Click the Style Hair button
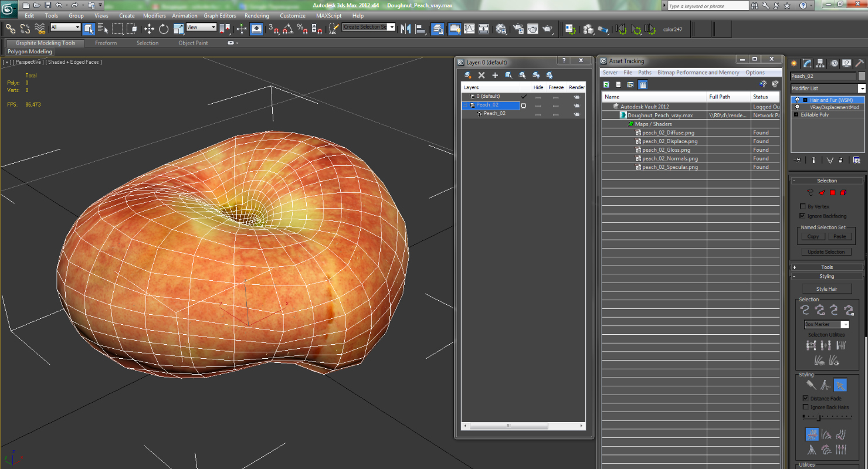Screen dimensions: 868x469 827,288
